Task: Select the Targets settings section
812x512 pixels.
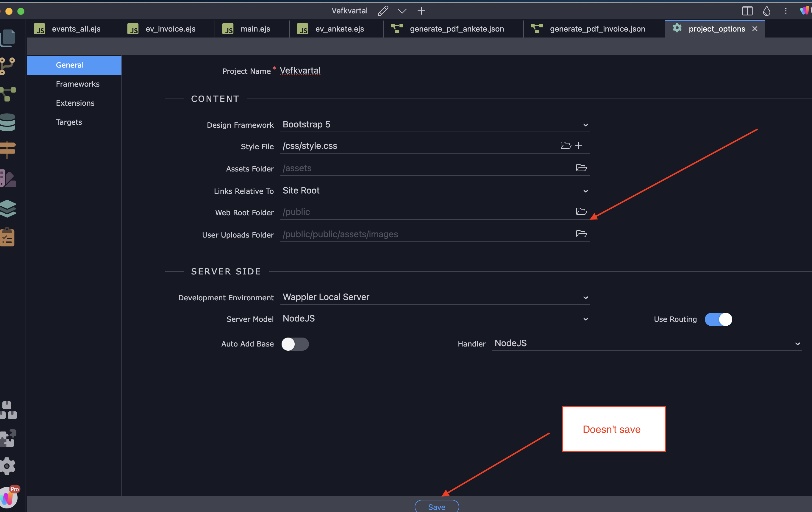Action: (x=74, y=122)
